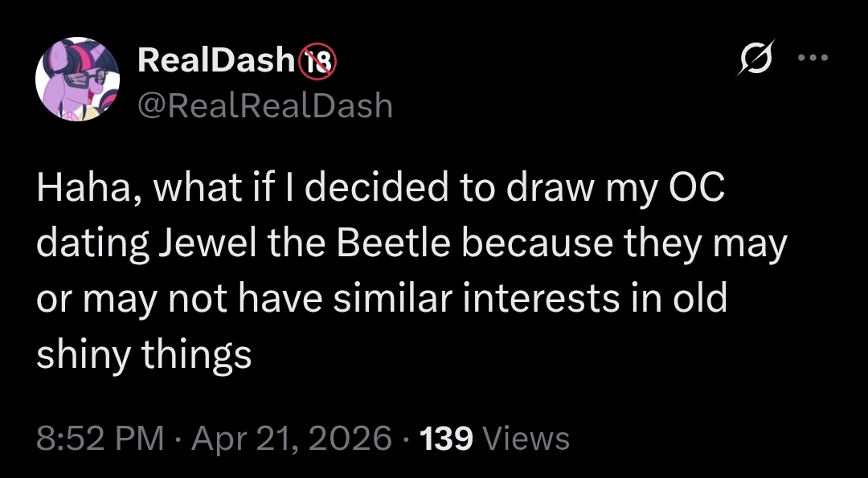Click the 18+ badge beside RealDash
Viewport: 868px width, 478px height.
pos(318,62)
